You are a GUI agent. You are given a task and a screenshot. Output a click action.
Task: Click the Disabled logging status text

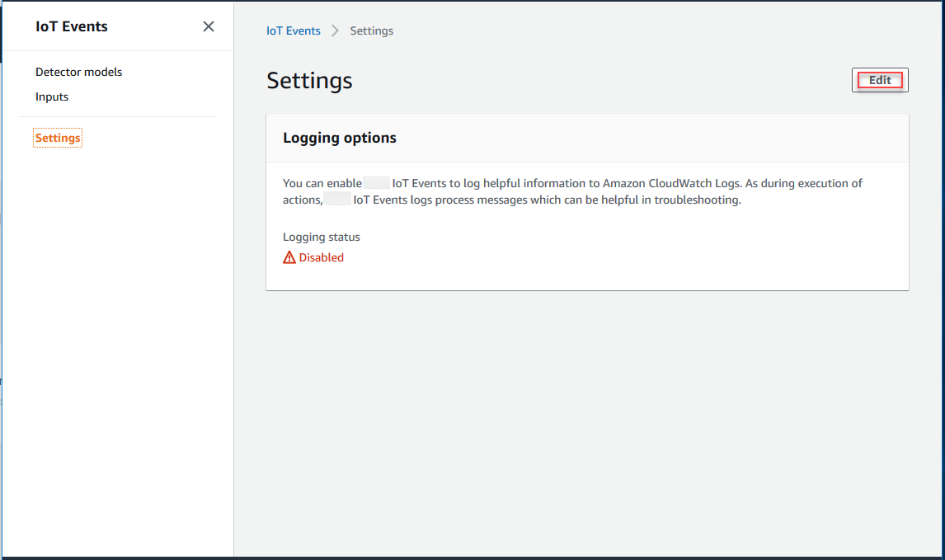pos(321,257)
